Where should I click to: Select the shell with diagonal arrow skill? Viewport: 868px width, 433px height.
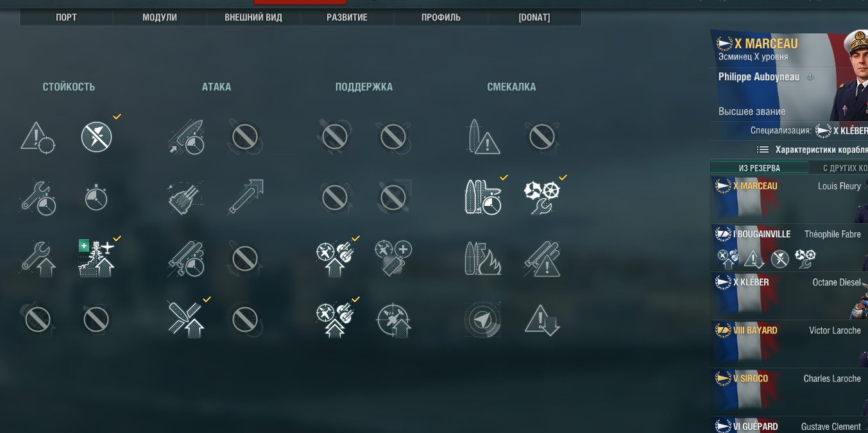[x=246, y=197]
